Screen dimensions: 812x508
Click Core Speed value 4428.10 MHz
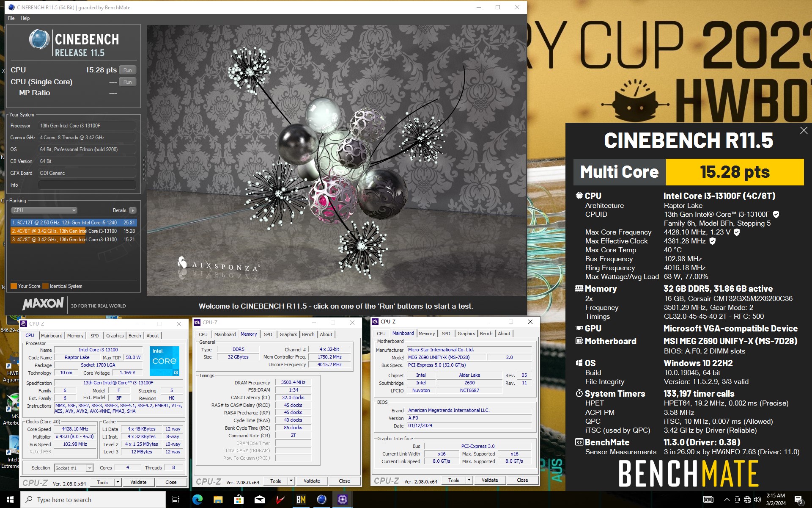(x=75, y=429)
